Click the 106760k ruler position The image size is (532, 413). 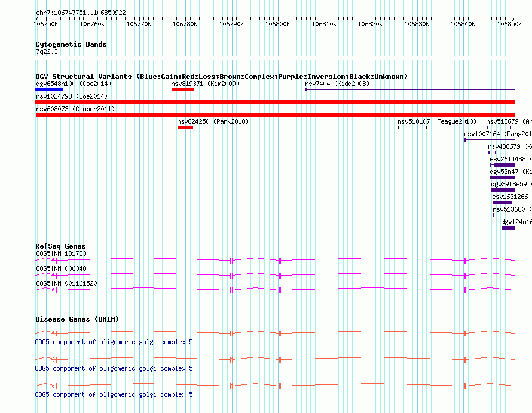[92, 24]
